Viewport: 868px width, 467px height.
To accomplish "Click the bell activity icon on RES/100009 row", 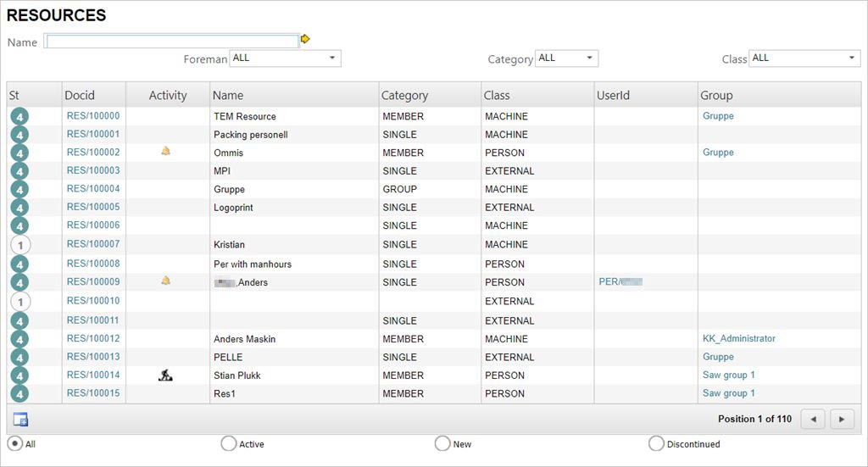I will coord(166,281).
